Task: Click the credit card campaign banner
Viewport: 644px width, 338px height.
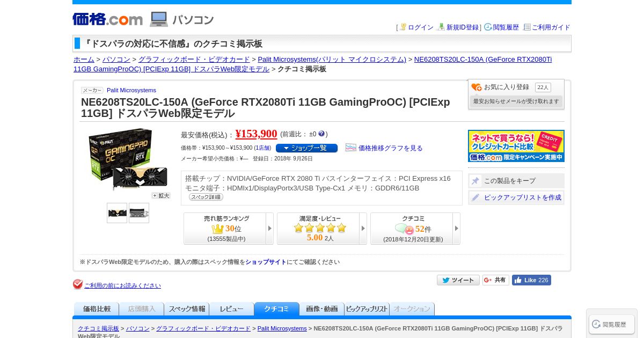Action: point(516,146)
